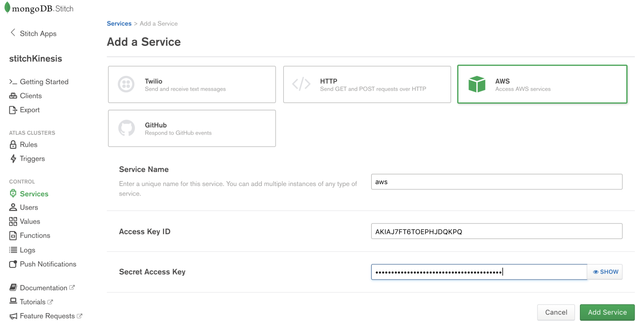The width and height of the screenshot is (644, 335).
Task: Click the Functions braces icon
Action: coord(13,236)
